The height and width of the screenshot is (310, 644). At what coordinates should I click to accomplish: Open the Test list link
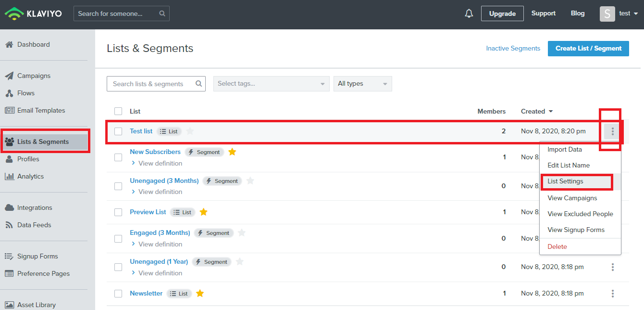point(141,131)
